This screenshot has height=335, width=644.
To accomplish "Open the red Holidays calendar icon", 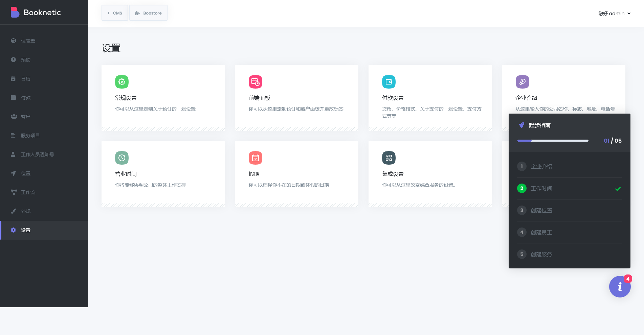I will point(256,158).
